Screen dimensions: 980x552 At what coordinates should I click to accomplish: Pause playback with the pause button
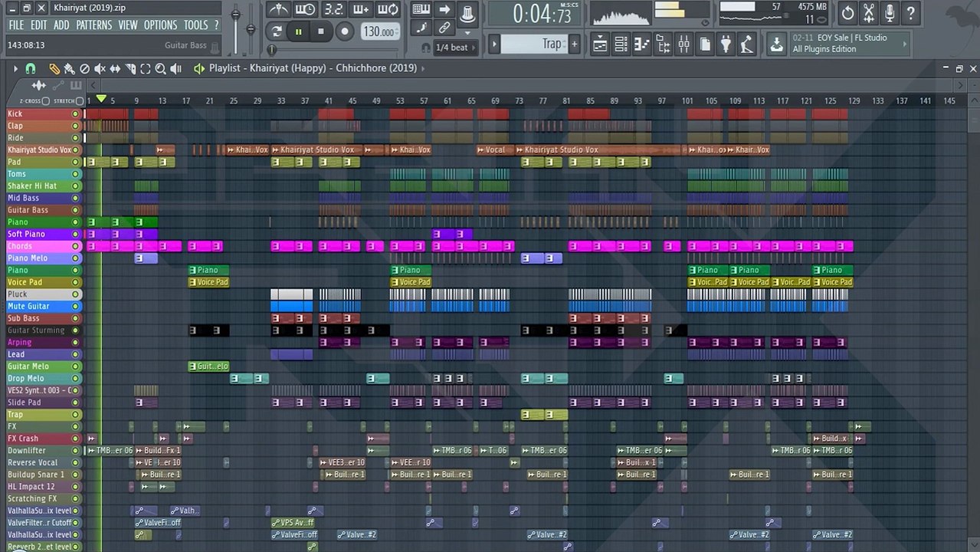click(298, 31)
